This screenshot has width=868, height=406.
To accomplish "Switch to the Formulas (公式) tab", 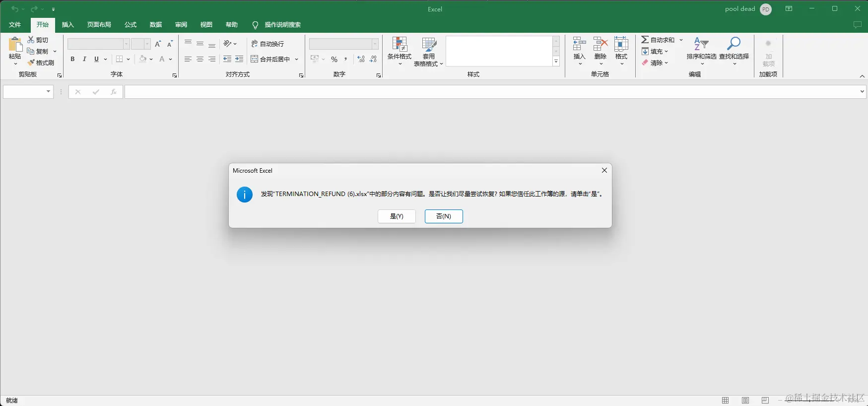I will click(131, 25).
